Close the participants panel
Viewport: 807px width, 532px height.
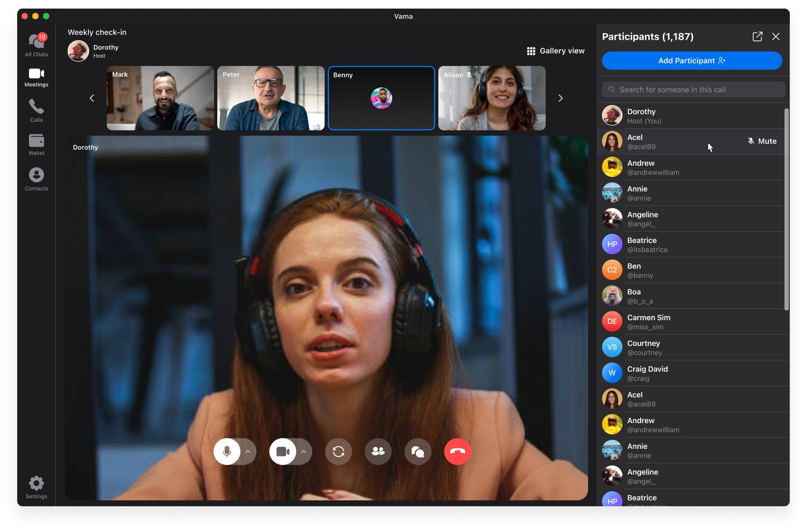coord(776,36)
